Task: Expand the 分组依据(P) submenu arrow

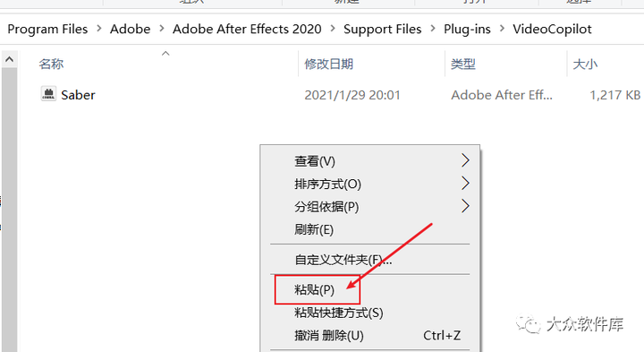Action: coord(465,206)
